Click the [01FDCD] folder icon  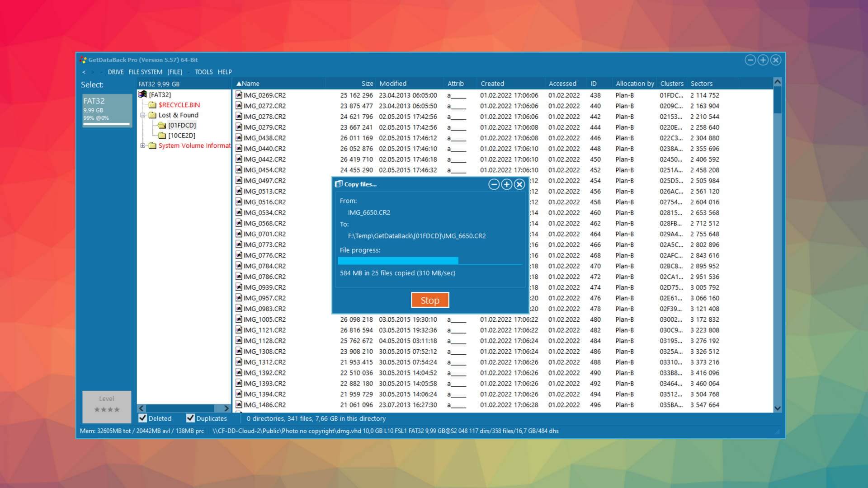tap(162, 125)
